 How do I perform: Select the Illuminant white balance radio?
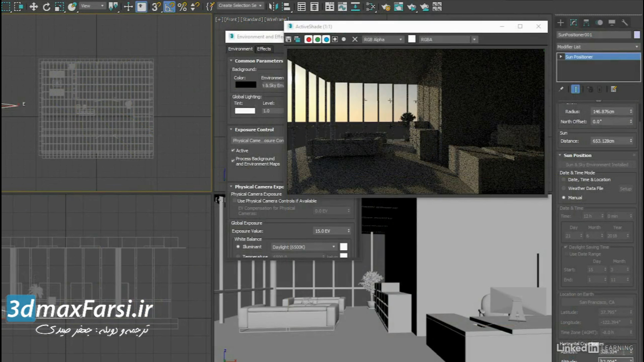(238, 247)
